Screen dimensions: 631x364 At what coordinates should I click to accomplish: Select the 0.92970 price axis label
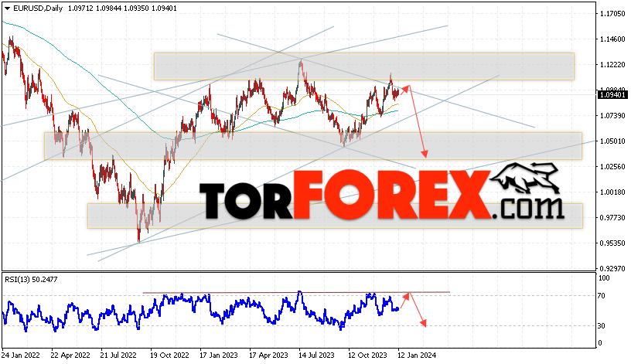[612, 269]
